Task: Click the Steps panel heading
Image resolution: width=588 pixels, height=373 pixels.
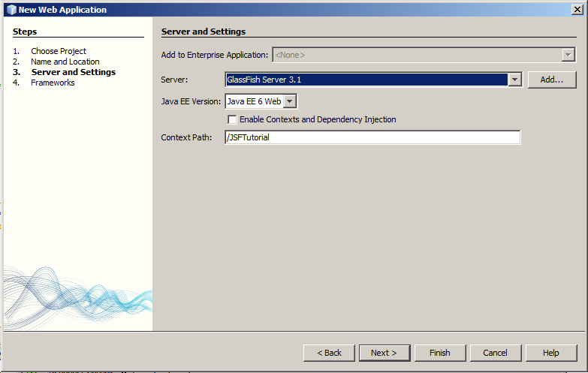Action: point(25,32)
